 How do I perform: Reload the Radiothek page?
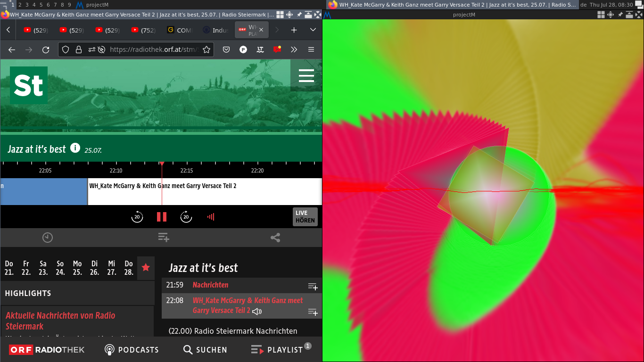(x=46, y=49)
